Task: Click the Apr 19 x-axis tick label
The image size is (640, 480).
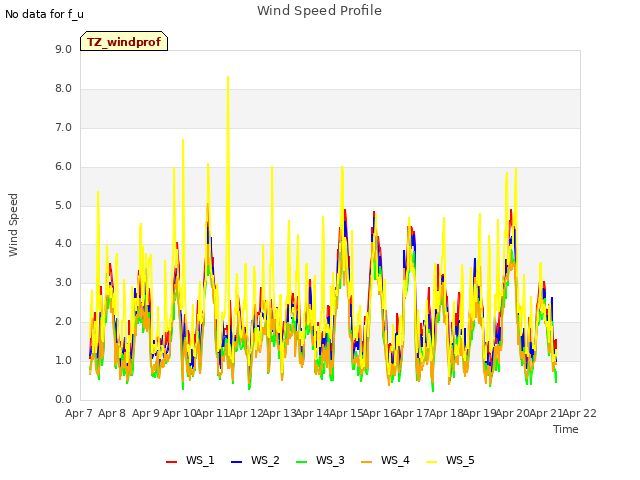Action: (x=479, y=413)
